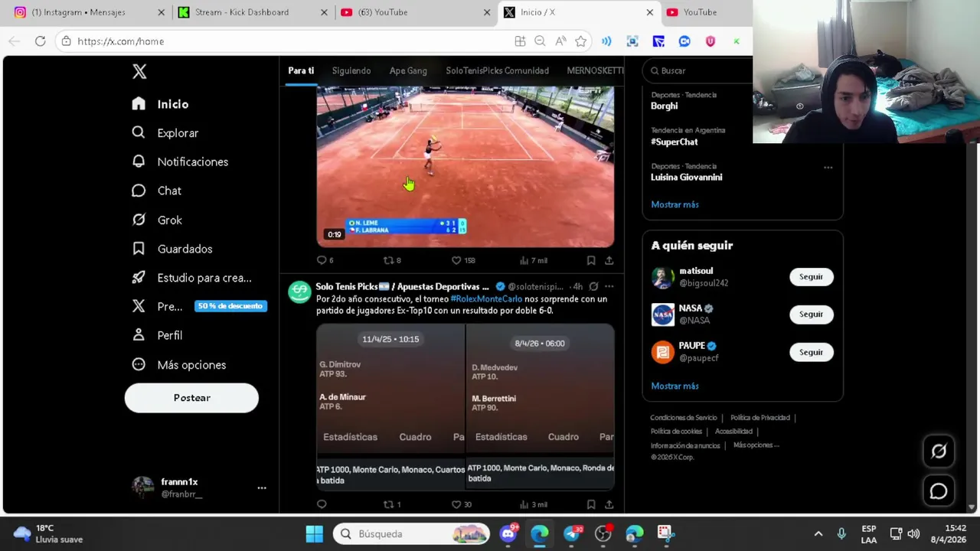Open Inicio home in the sidebar
This screenshot has width=980, height=551.
point(160,104)
